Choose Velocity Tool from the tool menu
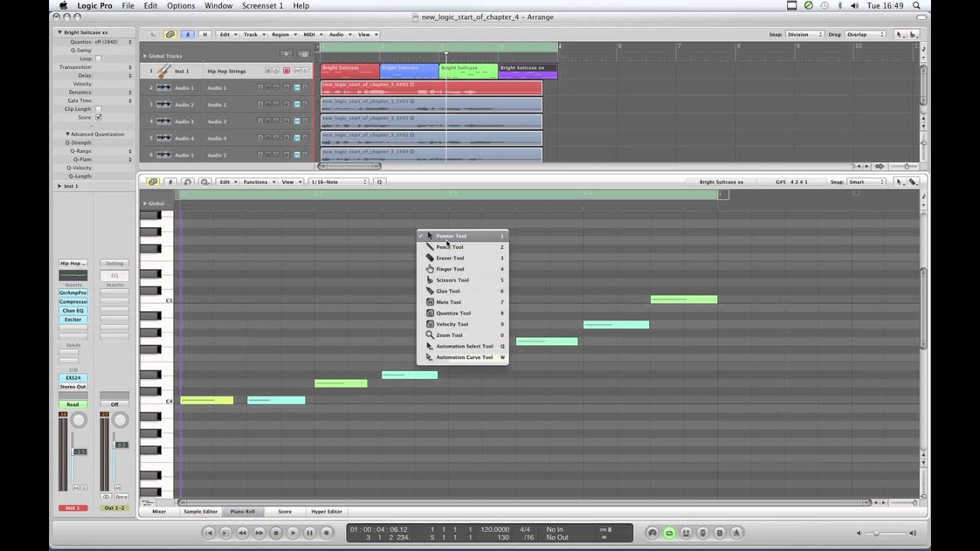Viewport: 980px width, 551px height. 462,324
